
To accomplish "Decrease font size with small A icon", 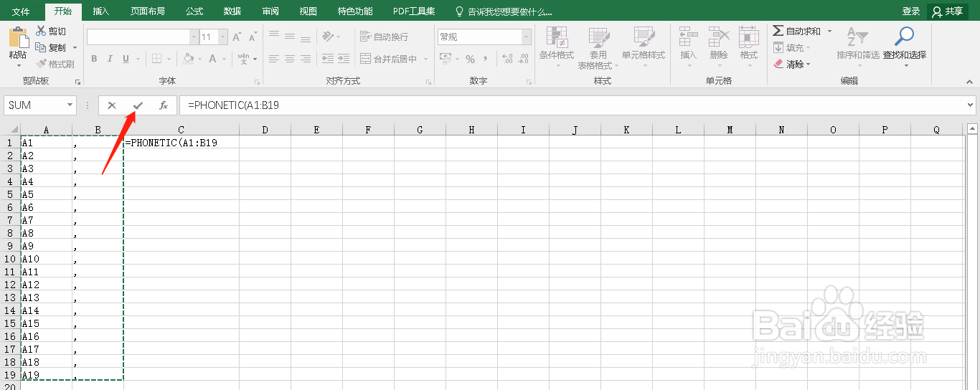I will pyautogui.click(x=254, y=37).
